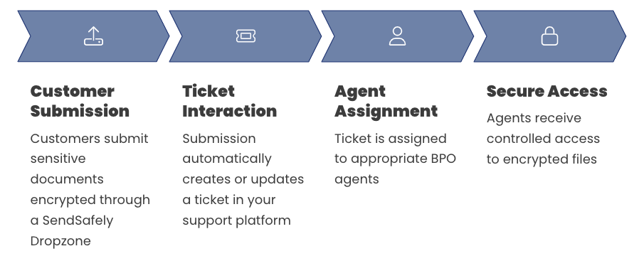This screenshot has width=644, height=256.
Task: Click the upload icon in first arrow
Action: [94, 36]
